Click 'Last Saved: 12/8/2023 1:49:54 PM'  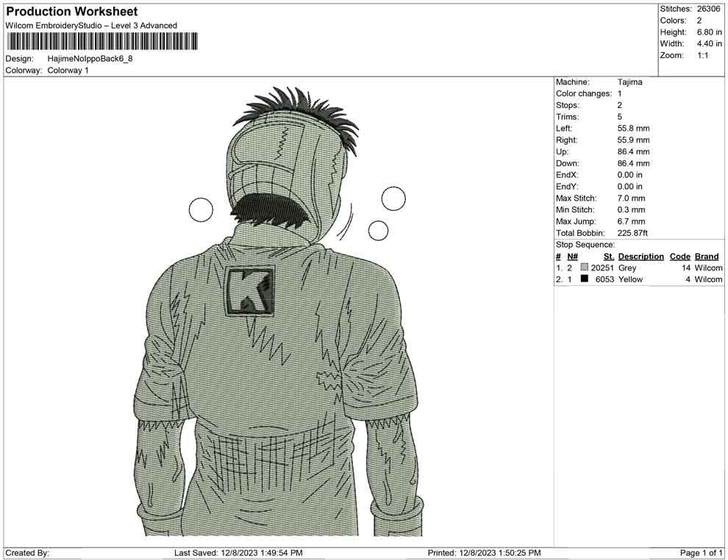(x=239, y=553)
